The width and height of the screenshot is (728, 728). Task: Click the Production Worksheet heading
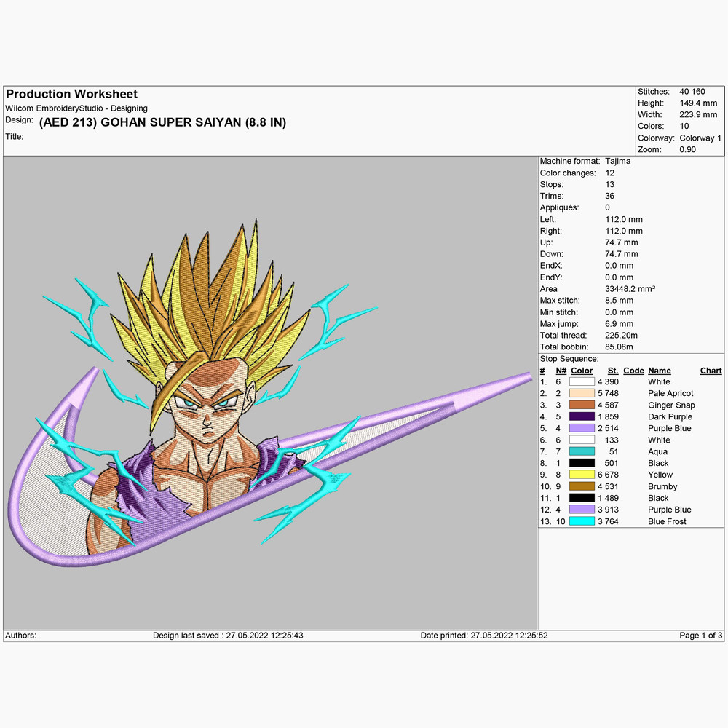[x=71, y=94]
